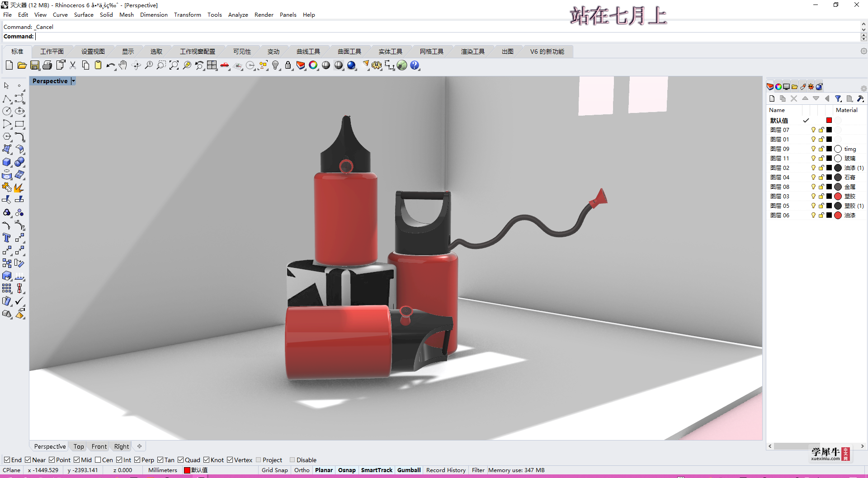The height and width of the screenshot is (478, 868).
Task: Toggle Record History in status bar
Action: pos(446,470)
